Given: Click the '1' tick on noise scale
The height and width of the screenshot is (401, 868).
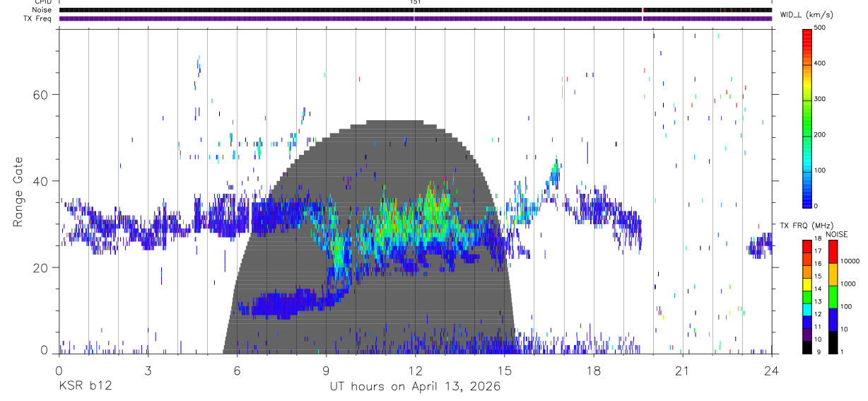Looking at the screenshot, I should click(x=843, y=352).
